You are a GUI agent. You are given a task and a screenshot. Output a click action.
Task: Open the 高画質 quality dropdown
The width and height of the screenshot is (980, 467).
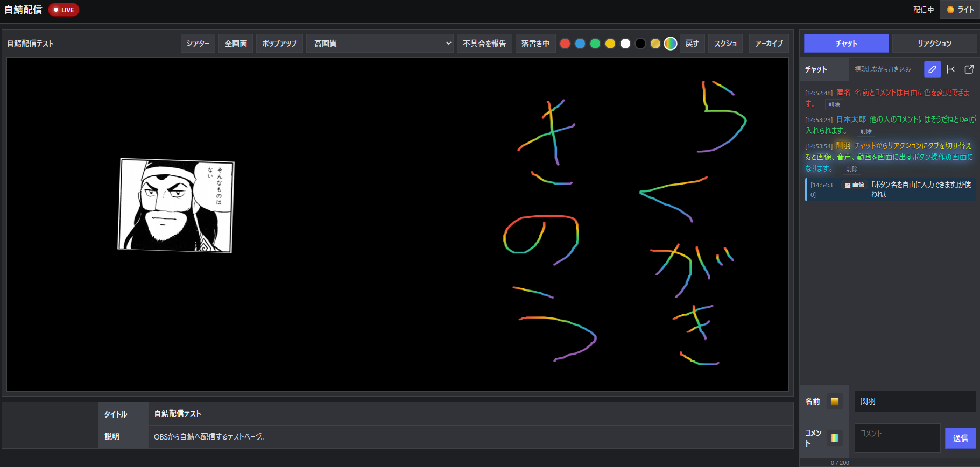(x=380, y=44)
